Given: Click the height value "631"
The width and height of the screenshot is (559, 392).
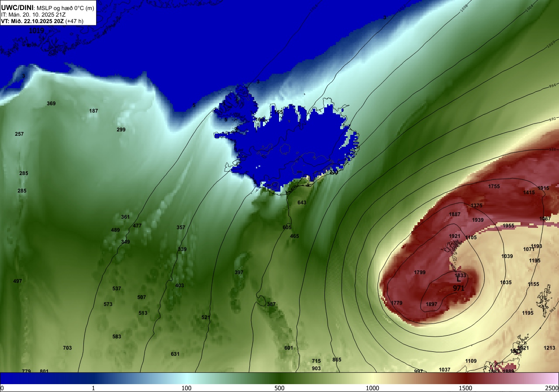Looking at the screenshot, I should point(175,354).
